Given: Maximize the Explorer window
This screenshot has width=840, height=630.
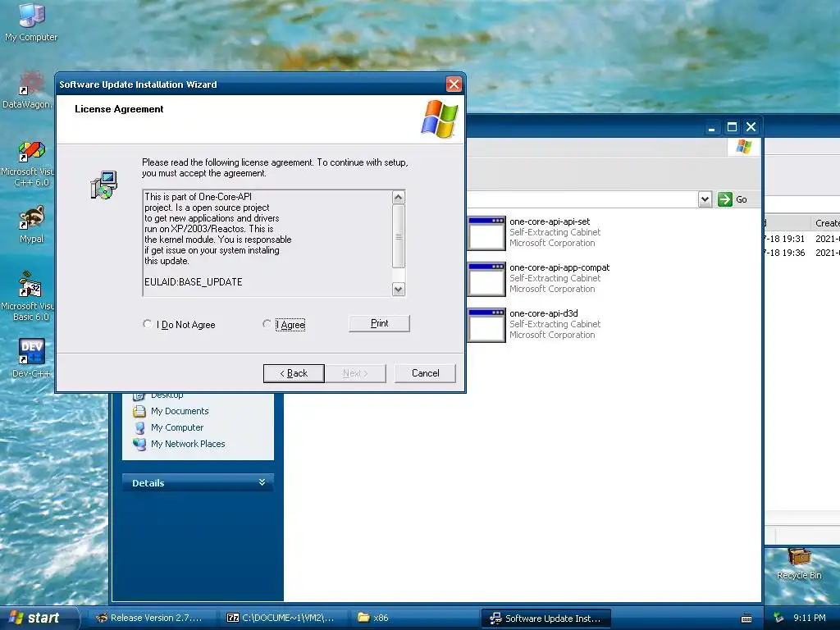Looking at the screenshot, I should pos(732,127).
